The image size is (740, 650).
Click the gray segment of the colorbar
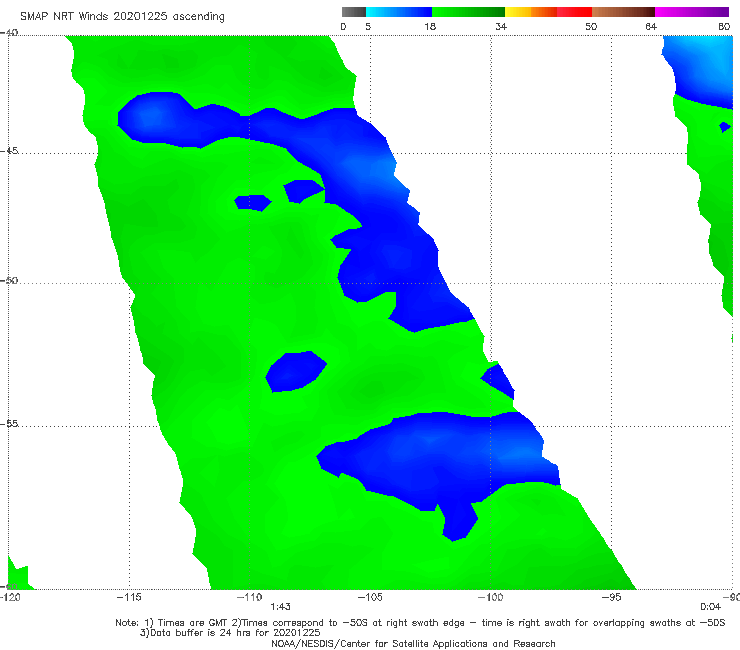[354, 12]
